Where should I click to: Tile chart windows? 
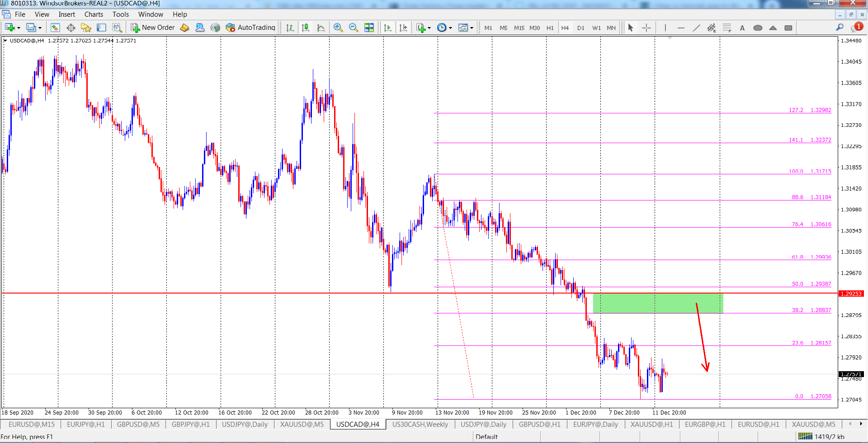coord(369,28)
